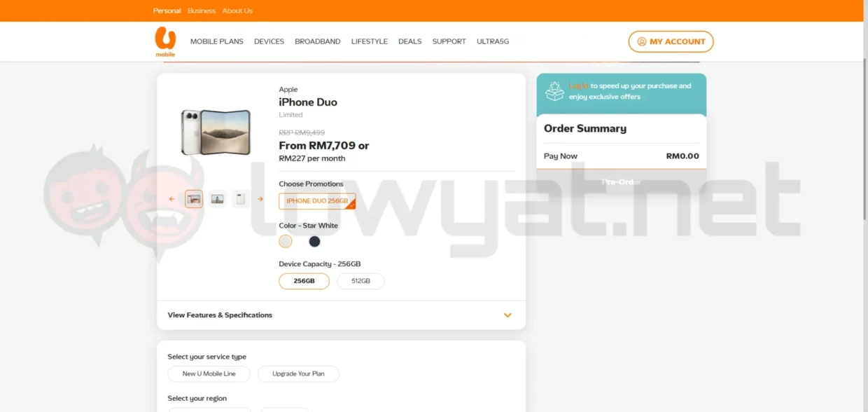This screenshot has height=412, width=868.
Task: Choose Star White color swatch
Action: [x=286, y=241]
